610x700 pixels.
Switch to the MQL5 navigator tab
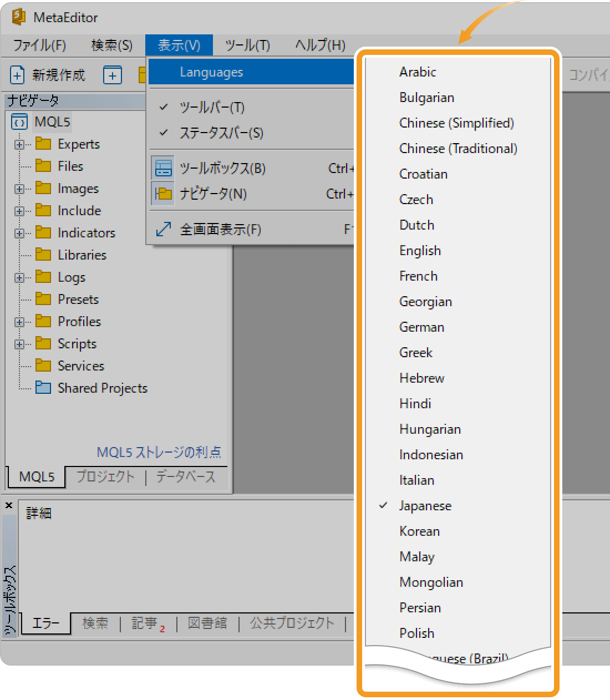(x=37, y=476)
